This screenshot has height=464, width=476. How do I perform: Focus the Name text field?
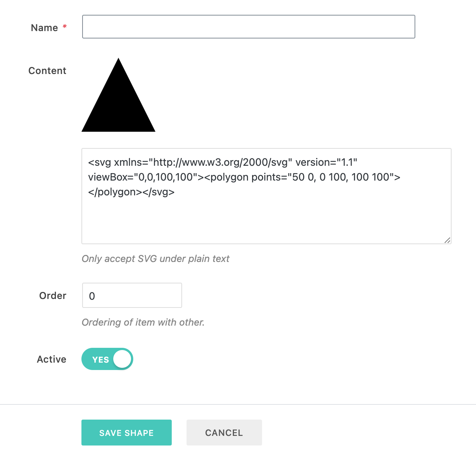[249, 27]
